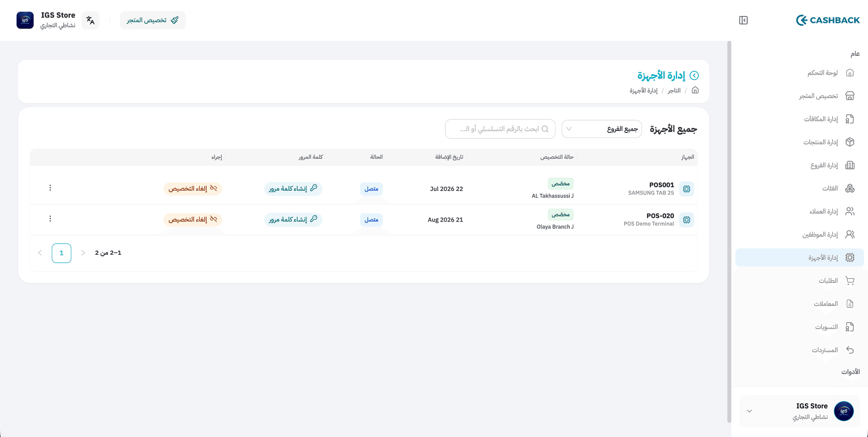Click إنشاء كلمة مرور for POS-020
The width and height of the screenshot is (868, 437).
click(293, 220)
